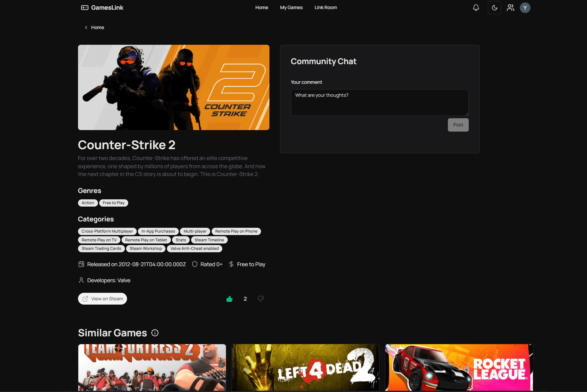Click the Similar Games info icon
The image size is (587, 392).
pos(155,333)
